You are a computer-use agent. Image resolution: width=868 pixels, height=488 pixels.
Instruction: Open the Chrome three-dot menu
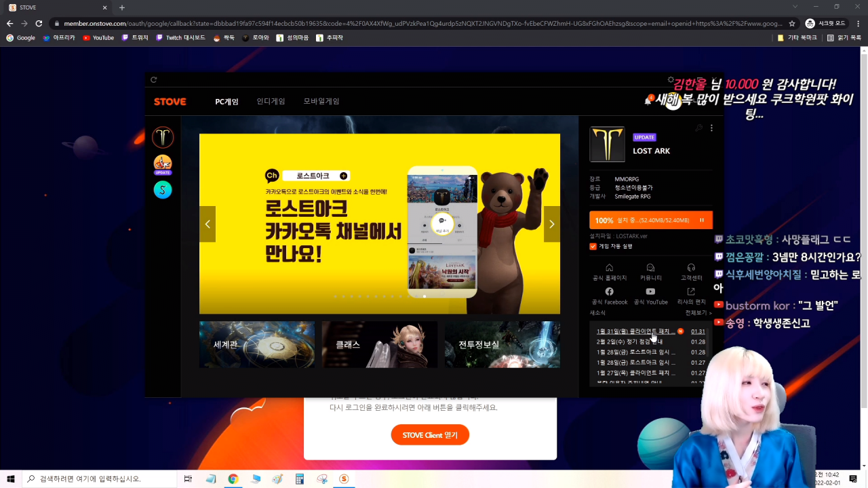point(859,23)
